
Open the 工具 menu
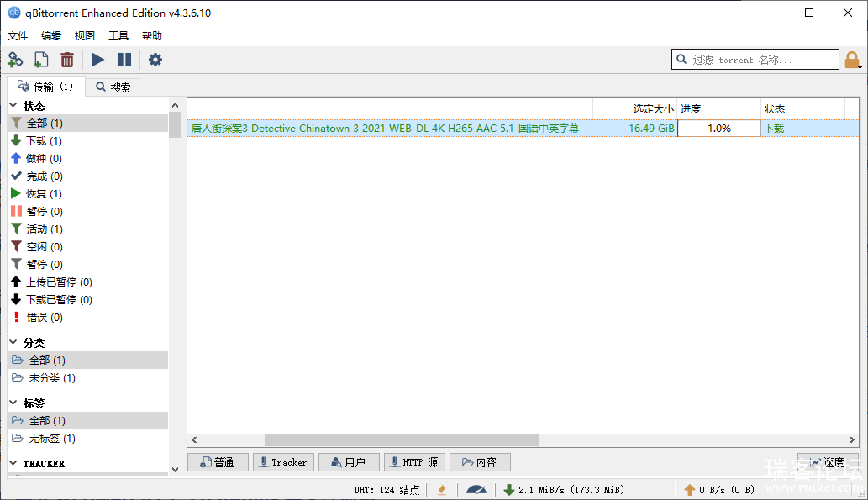tap(118, 36)
